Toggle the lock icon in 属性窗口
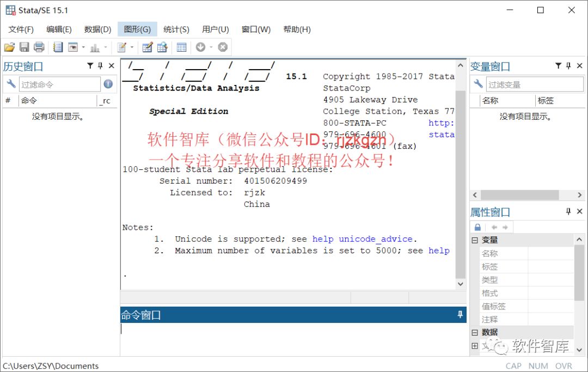The width and height of the screenshot is (588, 372). (x=477, y=227)
